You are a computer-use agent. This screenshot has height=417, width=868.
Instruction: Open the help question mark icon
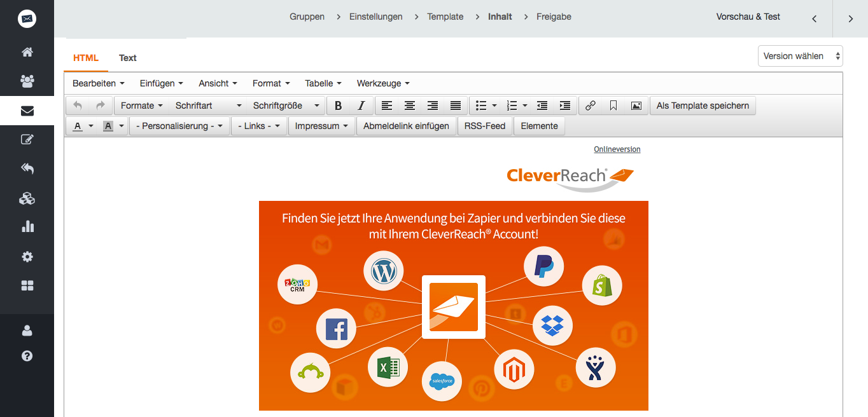[27, 356]
